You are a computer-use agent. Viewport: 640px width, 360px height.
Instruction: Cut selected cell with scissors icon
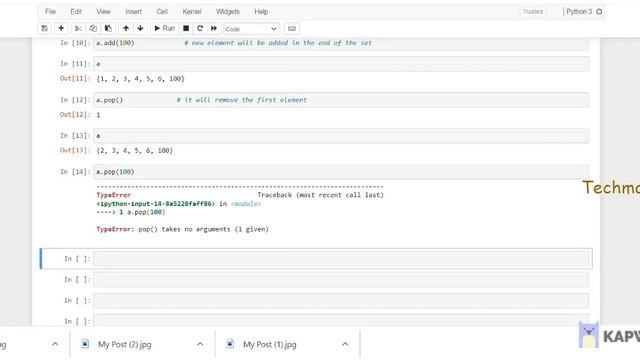78,29
